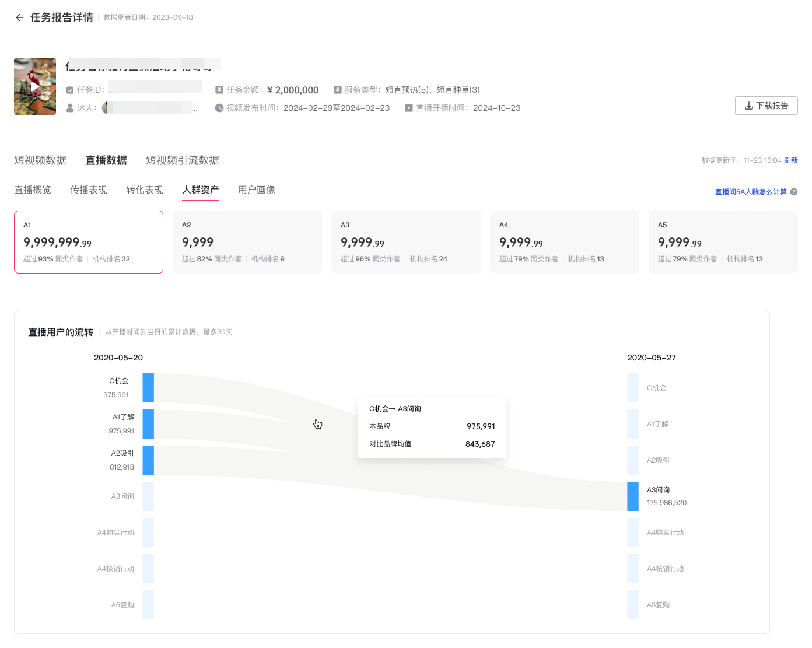Click the back arrow icon
The image size is (812, 648).
pyautogui.click(x=20, y=17)
